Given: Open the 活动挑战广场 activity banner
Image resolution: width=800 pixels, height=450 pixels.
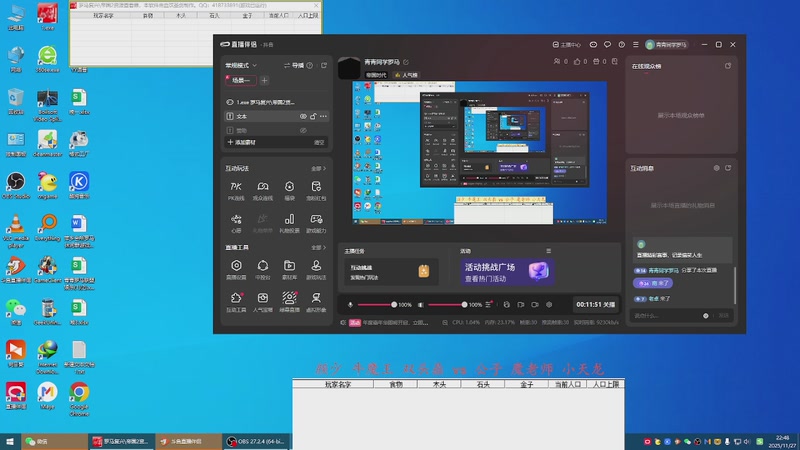Looking at the screenshot, I should click(507, 272).
